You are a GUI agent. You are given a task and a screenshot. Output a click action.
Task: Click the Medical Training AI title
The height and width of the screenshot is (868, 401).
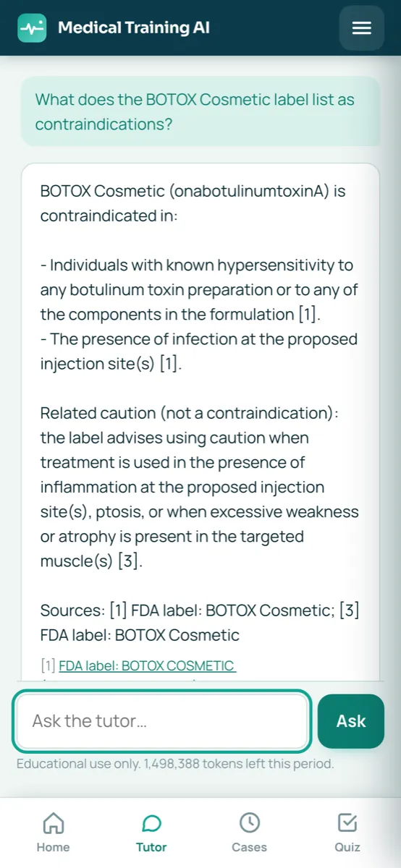pos(134,28)
